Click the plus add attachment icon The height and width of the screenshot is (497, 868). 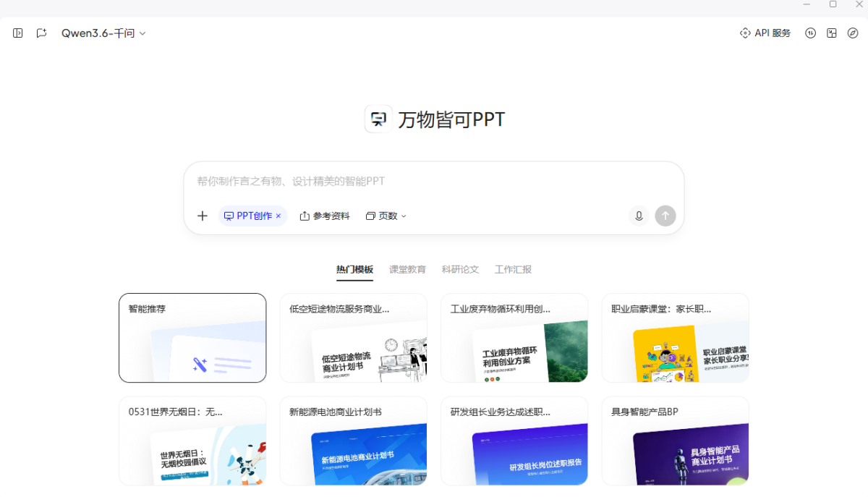tap(203, 216)
